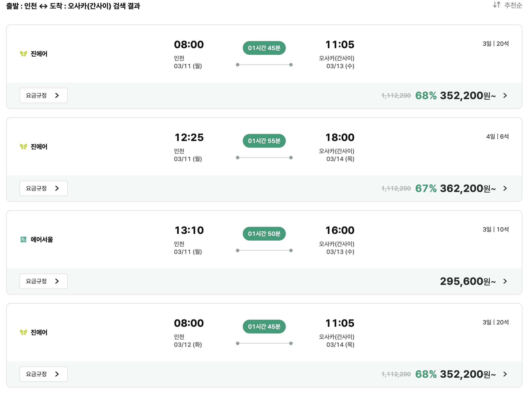Click the 진에어 logo on the 03/12 flight

[23, 332]
